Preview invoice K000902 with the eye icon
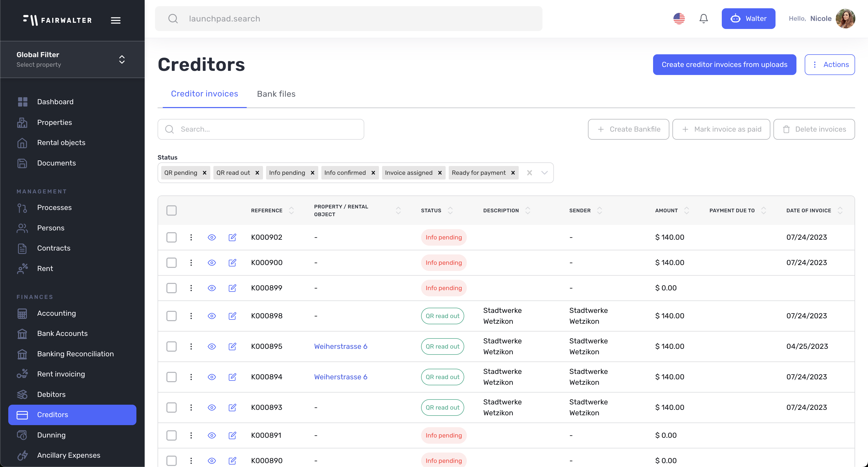The height and width of the screenshot is (467, 868). 212,237
